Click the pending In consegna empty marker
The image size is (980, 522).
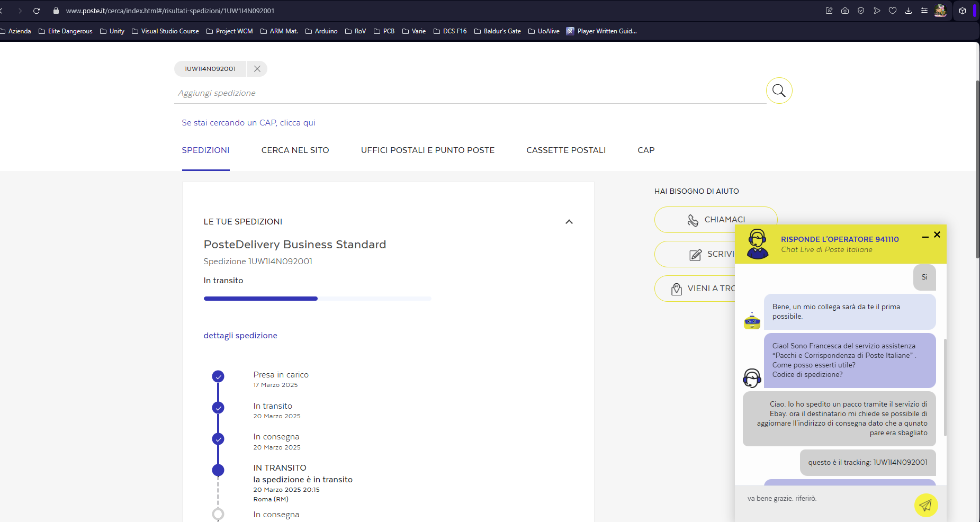pyautogui.click(x=218, y=514)
